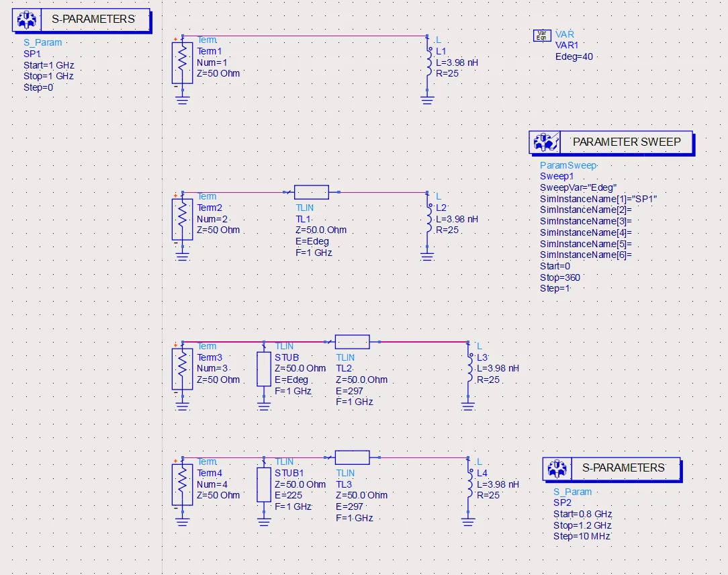
Task: Click the Stop=360 sweep parameter
Action: pos(560,277)
